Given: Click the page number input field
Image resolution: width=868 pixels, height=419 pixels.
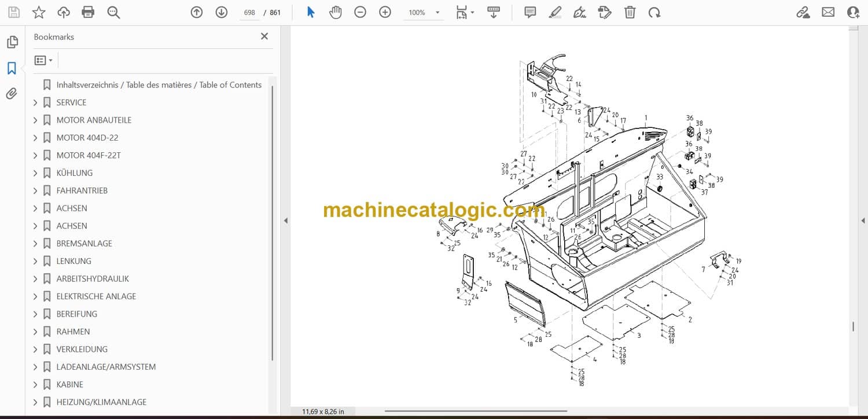Looking at the screenshot, I should 249,12.
